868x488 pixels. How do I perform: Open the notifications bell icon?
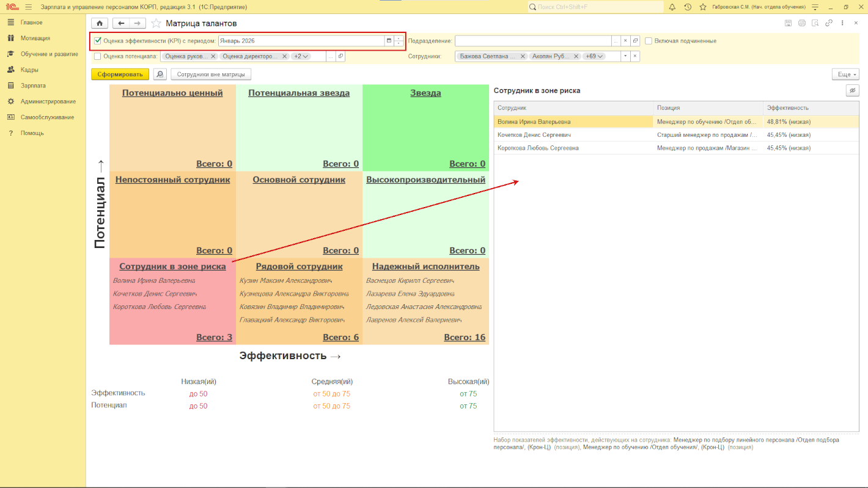672,7
